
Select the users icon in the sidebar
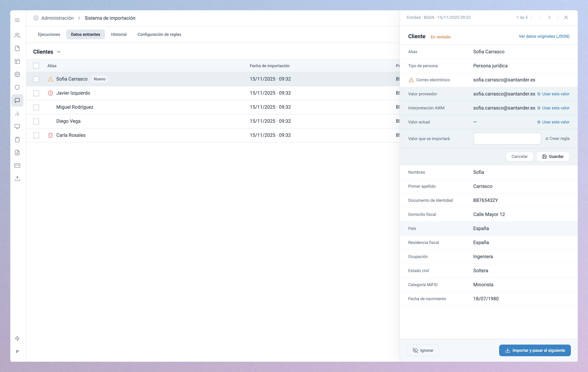click(x=17, y=35)
